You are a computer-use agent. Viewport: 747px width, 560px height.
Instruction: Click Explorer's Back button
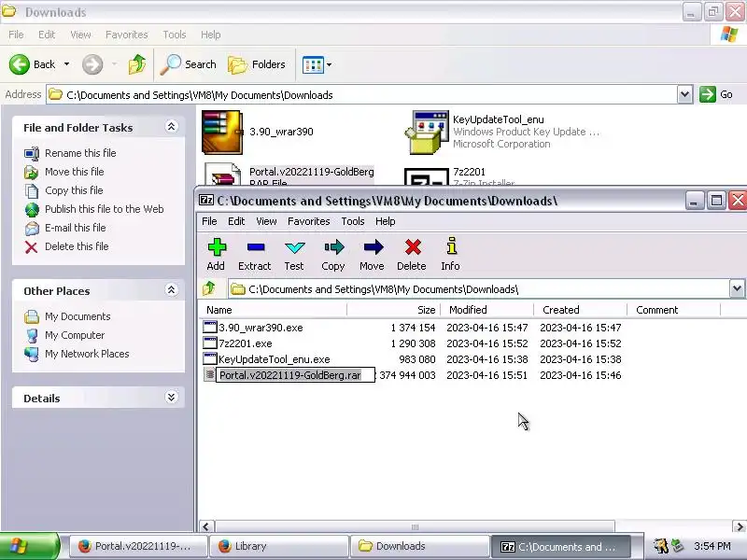33,63
